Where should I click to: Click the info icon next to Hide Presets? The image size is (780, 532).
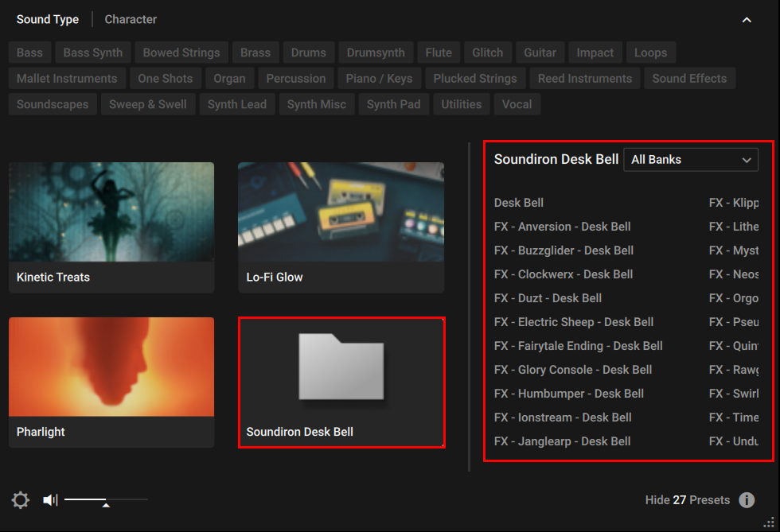pos(747,499)
